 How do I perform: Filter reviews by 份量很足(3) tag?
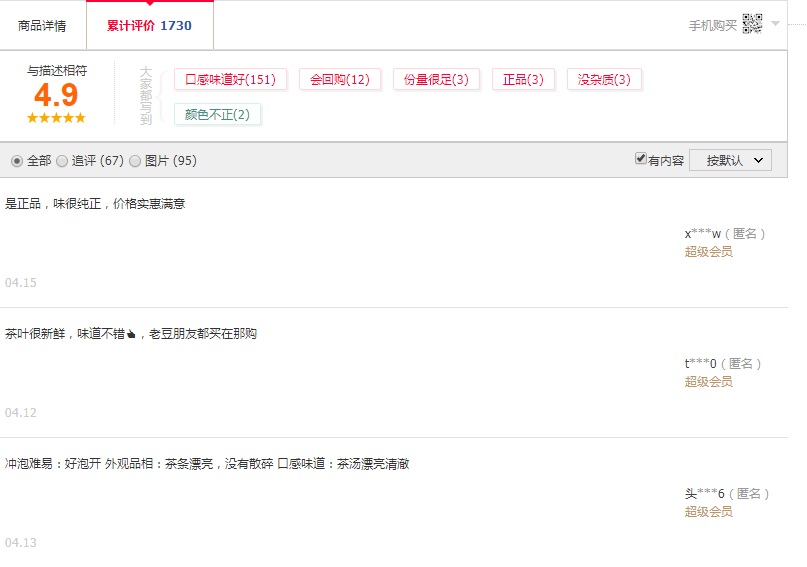436,80
